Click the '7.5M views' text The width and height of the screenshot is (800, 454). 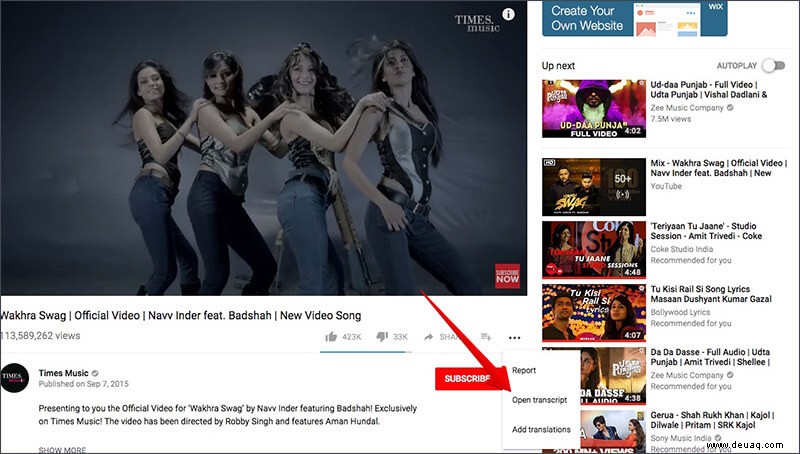(670, 119)
